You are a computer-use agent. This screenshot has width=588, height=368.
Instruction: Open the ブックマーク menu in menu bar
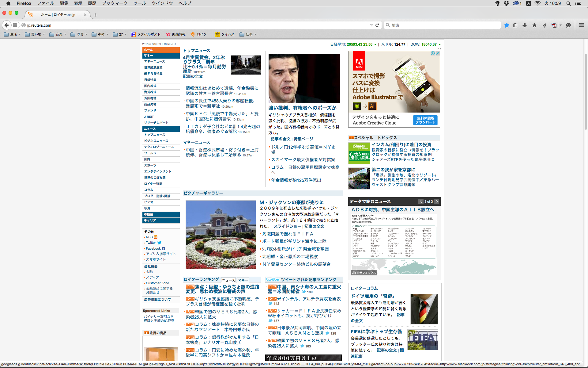pos(115,3)
